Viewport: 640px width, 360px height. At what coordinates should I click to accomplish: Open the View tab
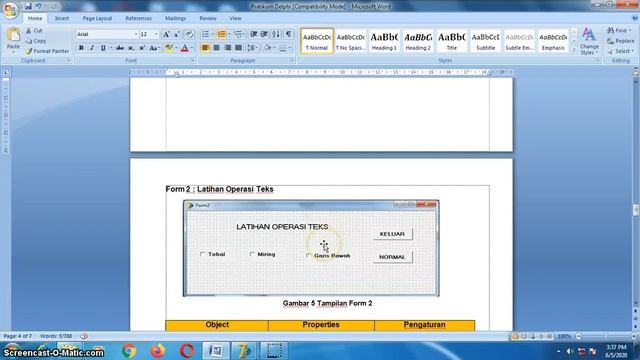(x=235, y=18)
